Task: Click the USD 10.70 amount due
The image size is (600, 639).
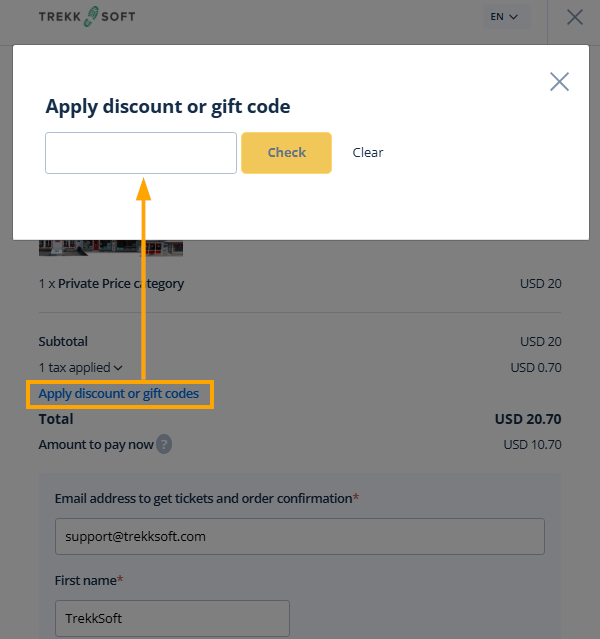Action: click(x=532, y=445)
